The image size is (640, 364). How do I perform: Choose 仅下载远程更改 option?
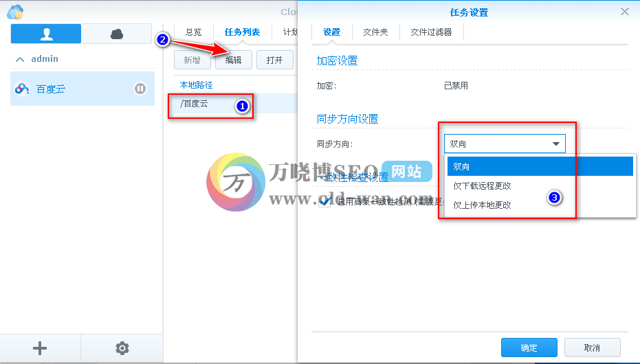(x=540, y=186)
